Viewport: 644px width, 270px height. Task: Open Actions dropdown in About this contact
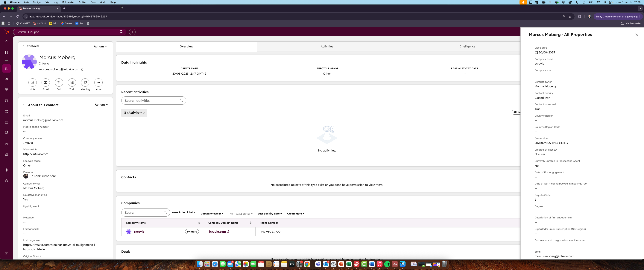pyautogui.click(x=101, y=105)
